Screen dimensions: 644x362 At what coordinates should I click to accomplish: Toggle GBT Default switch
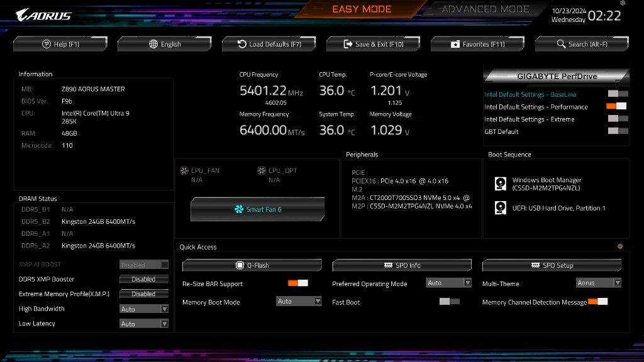[618, 131]
